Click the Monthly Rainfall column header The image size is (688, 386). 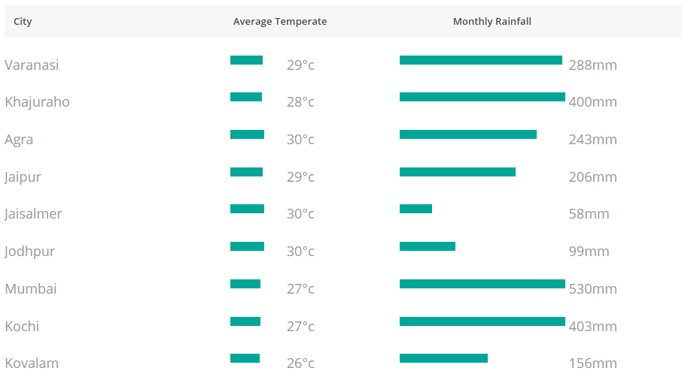point(492,21)
